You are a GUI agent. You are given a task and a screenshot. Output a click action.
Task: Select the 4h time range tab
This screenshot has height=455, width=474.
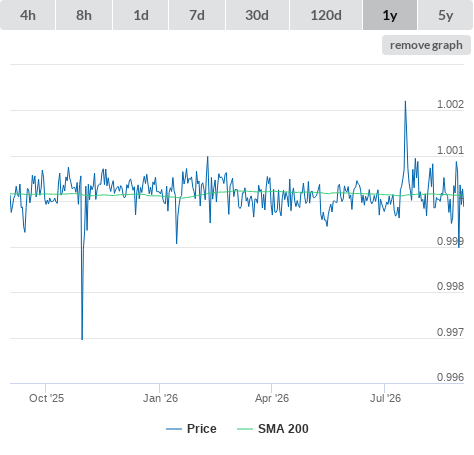pyautogui.click(x=28, y=15)
